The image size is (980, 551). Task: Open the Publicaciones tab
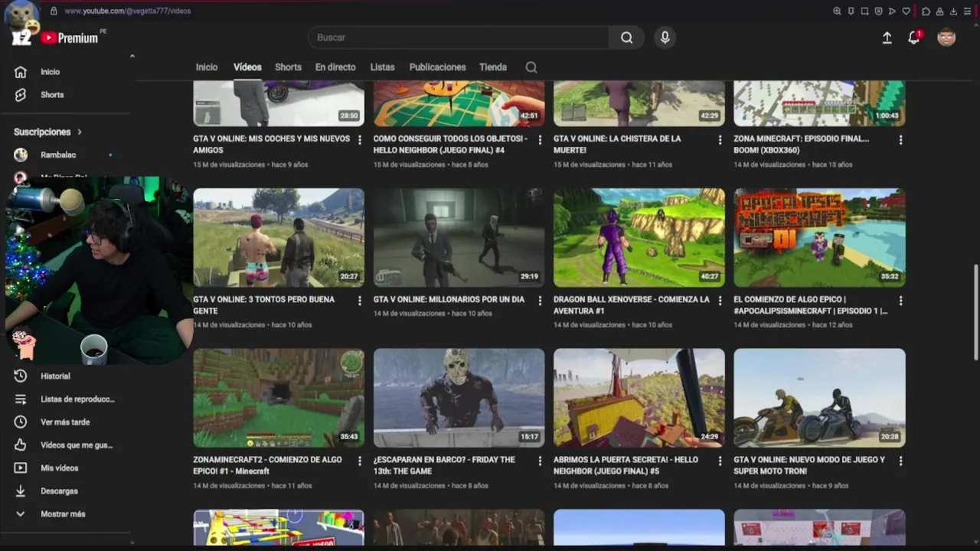coord(437,67)
